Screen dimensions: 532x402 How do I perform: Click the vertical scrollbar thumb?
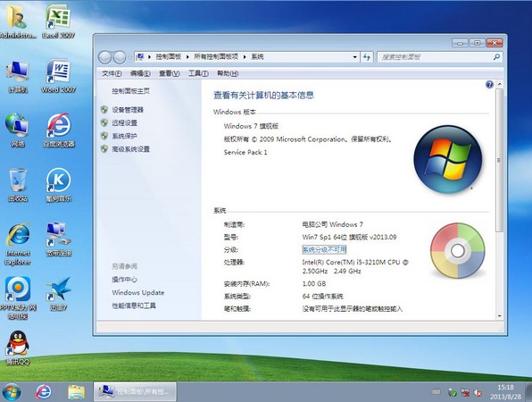tap(499, 160)
